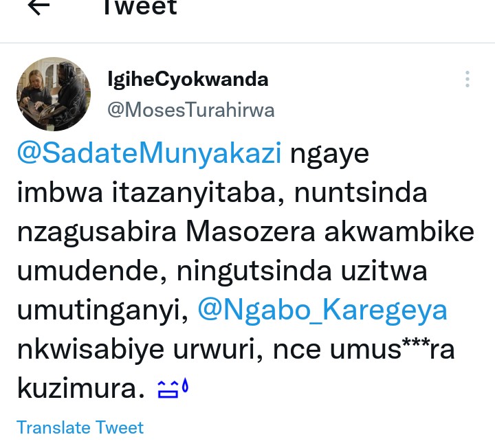The height and width of the screenshot is (448, 495).
Task: Open the @SadateMunyakazi mention
Action: tap(149, 153)
